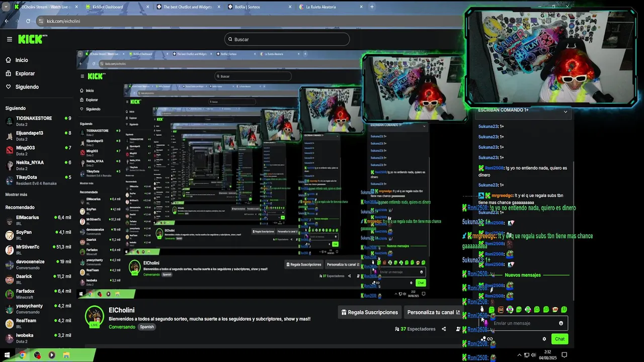644x362 pixels.
Task: Expand followed list with Mostrar más
Action: click(16, 195)
